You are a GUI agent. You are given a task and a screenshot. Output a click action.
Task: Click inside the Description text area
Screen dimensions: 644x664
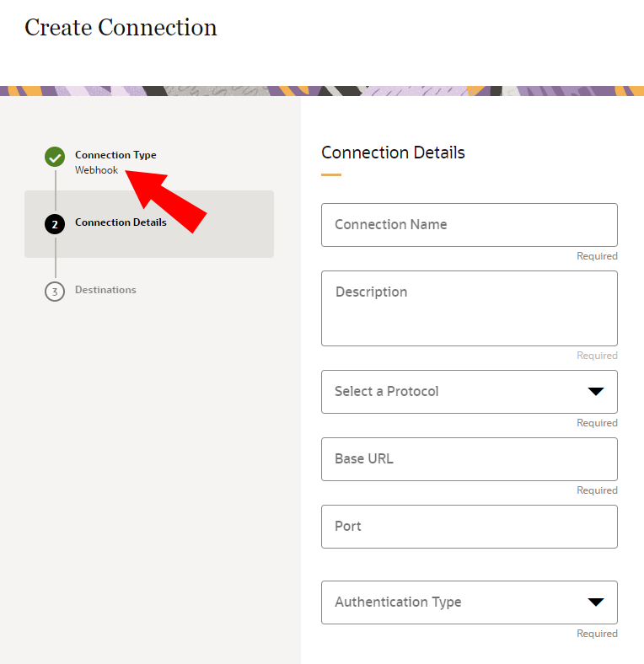(x=470, y=308)
